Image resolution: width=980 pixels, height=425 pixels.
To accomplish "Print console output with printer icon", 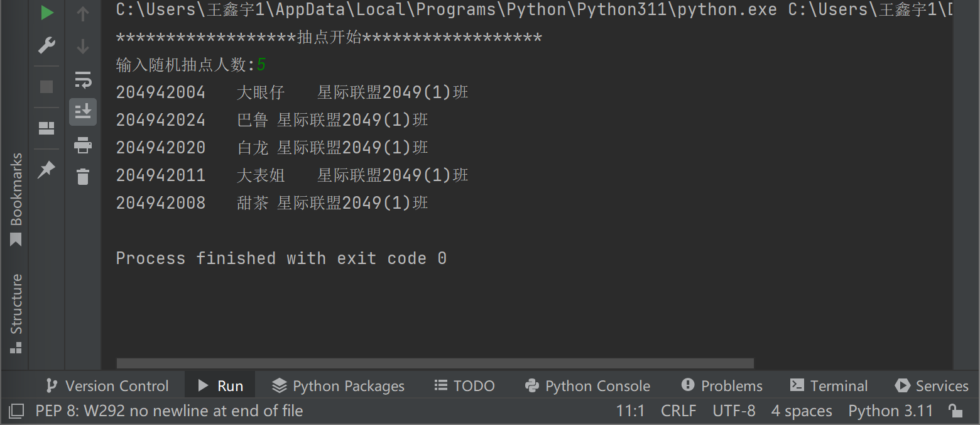I will click(x=83, y=146).
